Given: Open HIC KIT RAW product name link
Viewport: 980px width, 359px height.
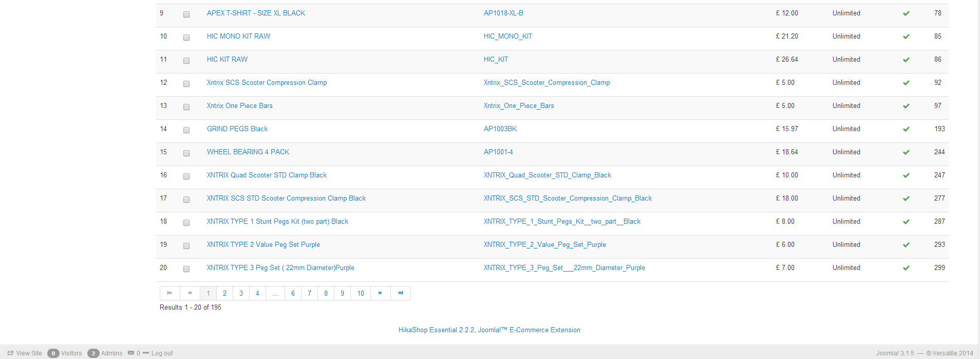Looking at the screenshot, I should (x=227, y=59).
